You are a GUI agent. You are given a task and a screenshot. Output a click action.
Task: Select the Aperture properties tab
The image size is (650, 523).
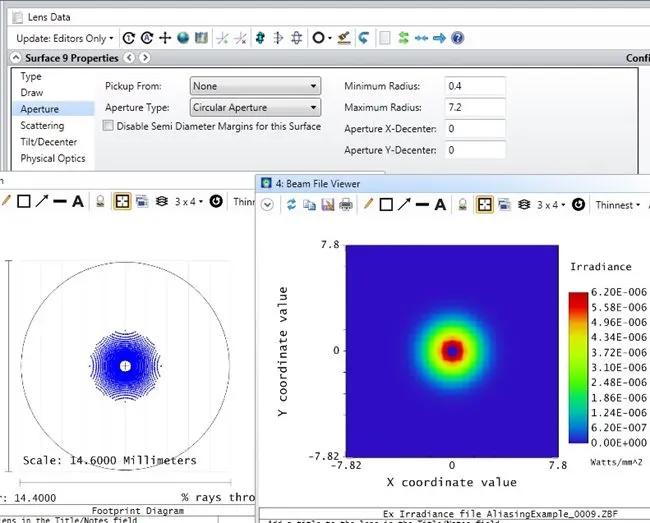tap(53, 109)
